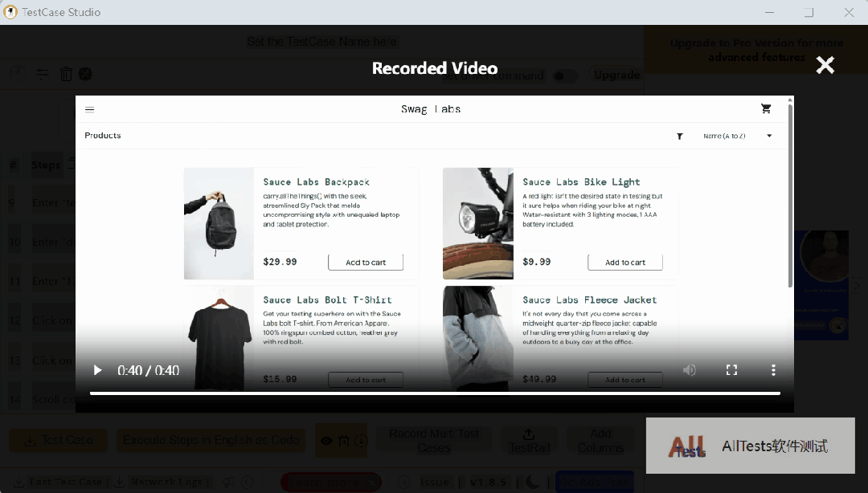Screen dimensions: 868x493
Task: Toggle dark mode with the moon icon
Action: [x=533, y=482]
